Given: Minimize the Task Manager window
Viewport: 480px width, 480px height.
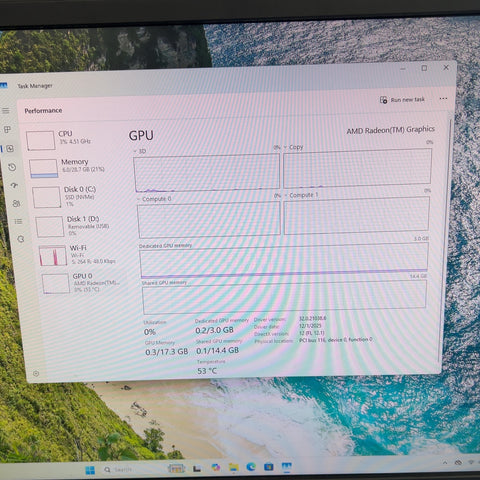Looking at the screenshot, I should (403, 69).
